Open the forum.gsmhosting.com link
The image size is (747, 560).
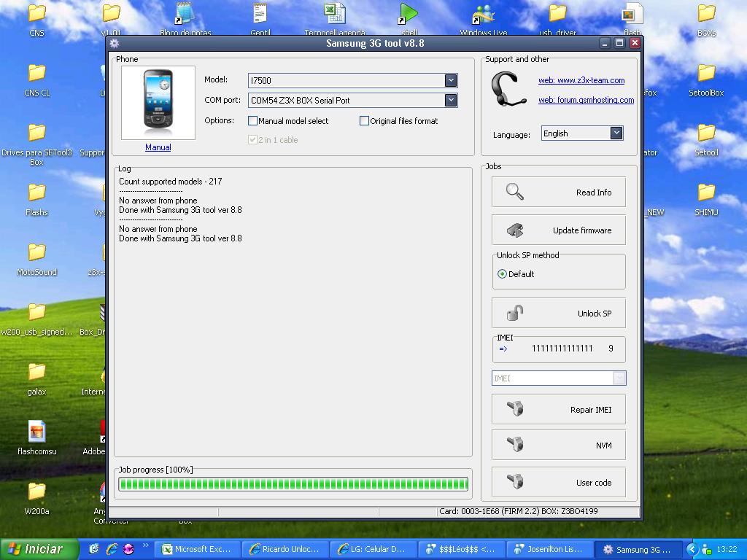coord(586,99)
